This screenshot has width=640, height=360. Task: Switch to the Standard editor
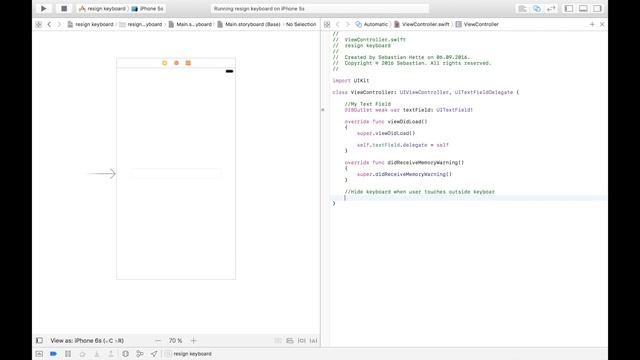(x=522, y=9)
